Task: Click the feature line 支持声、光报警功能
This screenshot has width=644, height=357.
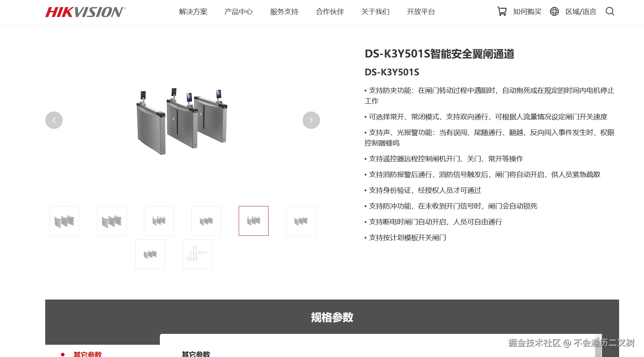Action: pyautogui.click(x=489, y=138)
